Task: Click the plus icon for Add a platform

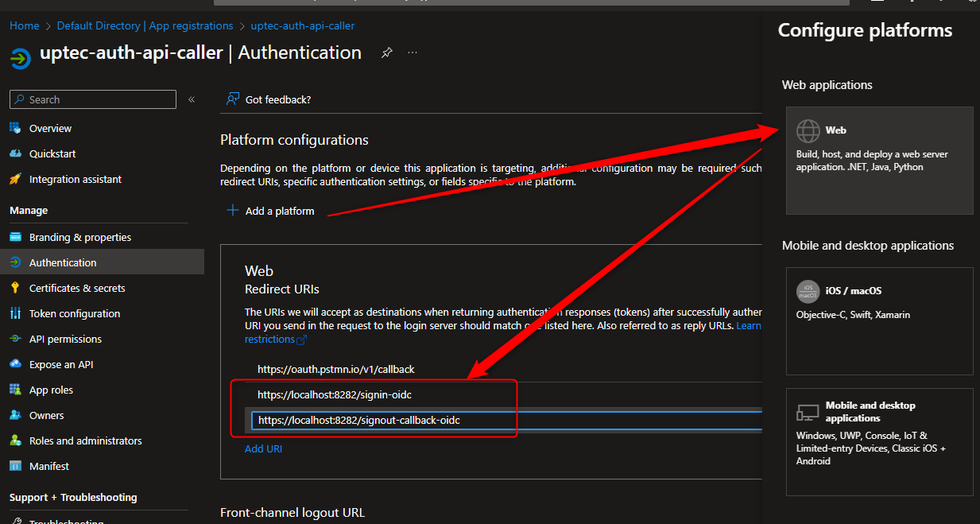Action: (233, 211)
